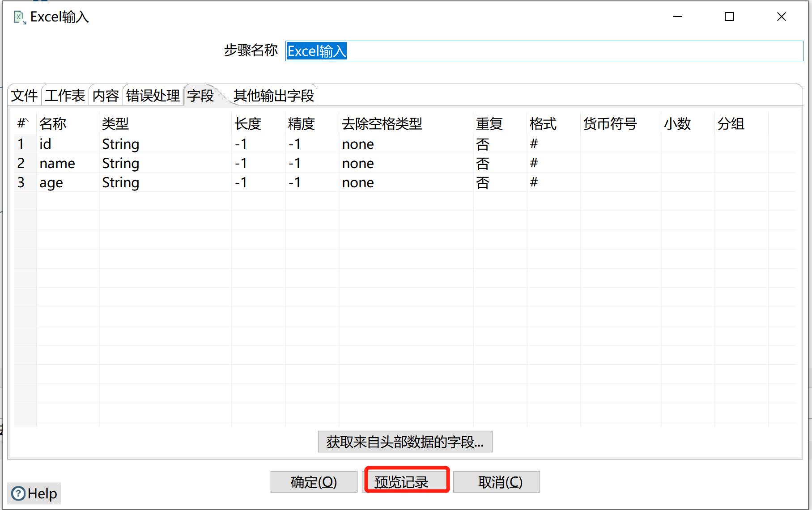Select row number 1
Image resolution: width=812 pixels, height=510 pixels.
25,144
